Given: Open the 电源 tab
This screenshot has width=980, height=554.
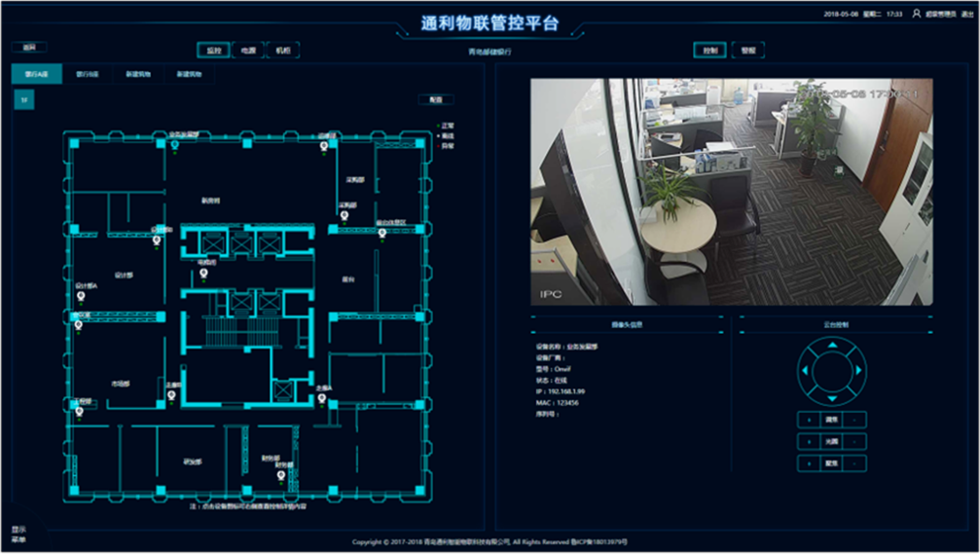Looking at the screenshot, I should click(x=247, y=50).
